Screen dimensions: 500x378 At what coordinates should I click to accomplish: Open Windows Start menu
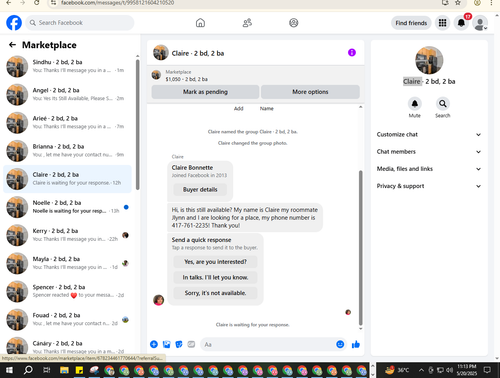point(9,370)
